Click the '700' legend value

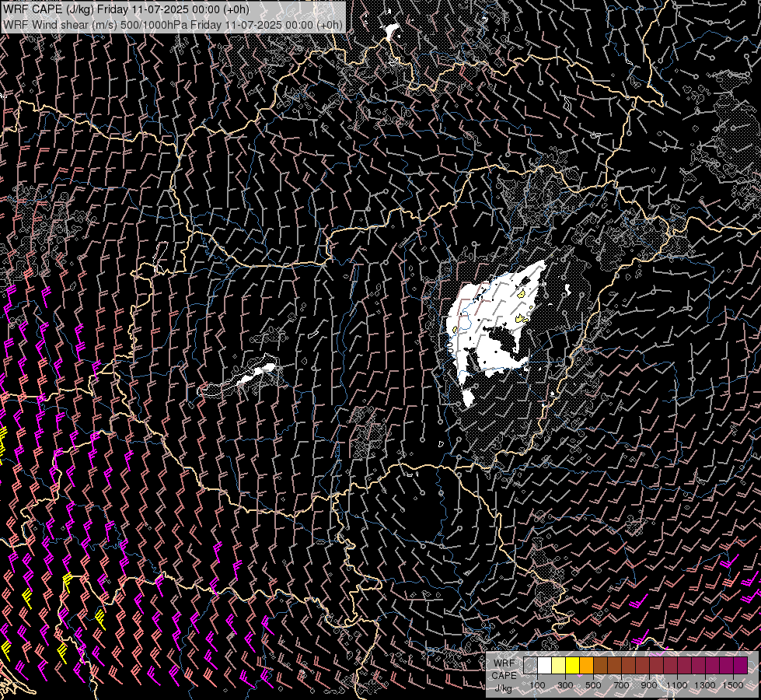coord(621,685)
